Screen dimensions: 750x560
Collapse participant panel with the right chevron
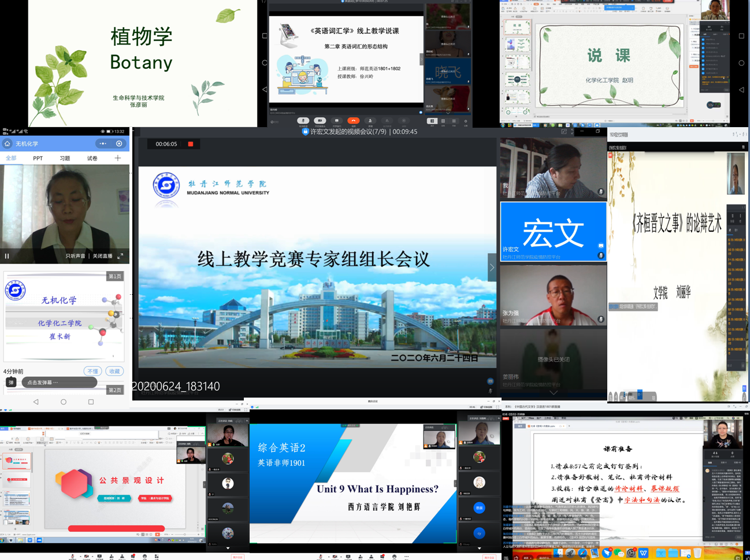click(492, 268)
